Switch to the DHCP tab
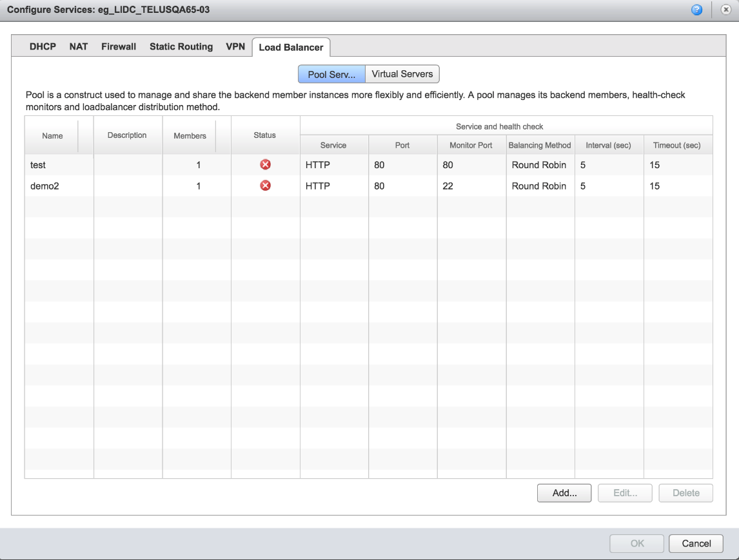This screenshot has width=739, height=560. coord(41,46)
